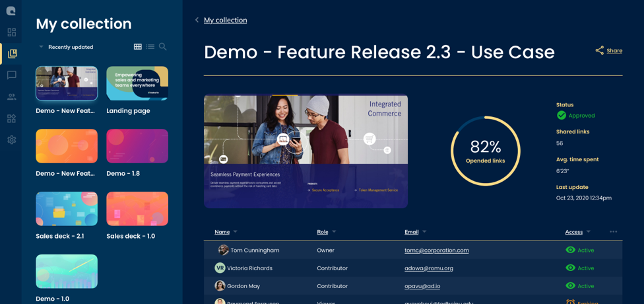
Task: Open the settings gear in sidebar
Action: 11,140
